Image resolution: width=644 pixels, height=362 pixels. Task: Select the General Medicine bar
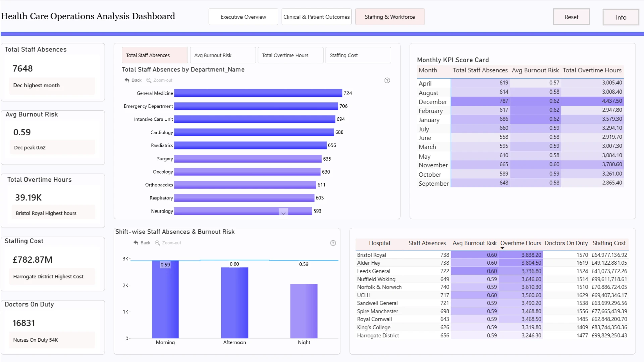258,93
